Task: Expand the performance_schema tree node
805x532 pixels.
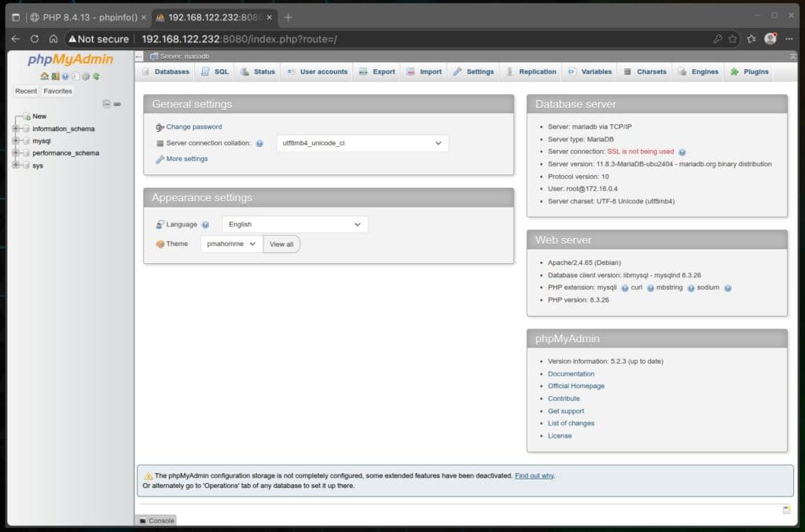Action: coord(16,153)
